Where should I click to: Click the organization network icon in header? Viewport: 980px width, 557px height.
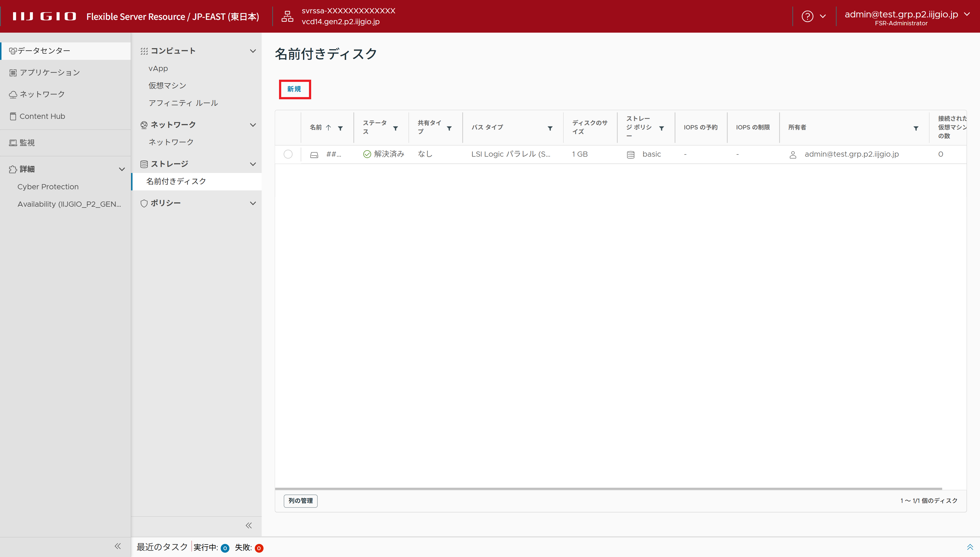(x=287, y=16)
